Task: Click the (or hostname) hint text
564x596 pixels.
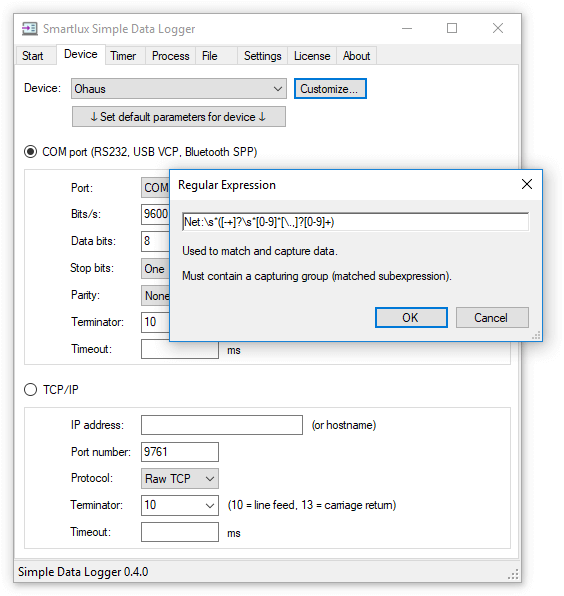Action: click(344, 425)
